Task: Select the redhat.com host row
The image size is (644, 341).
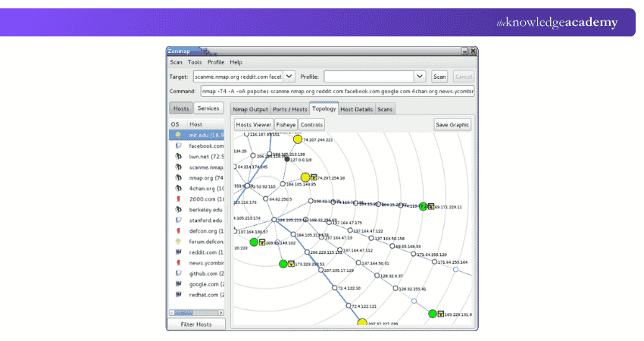Action: coord(196,295)
